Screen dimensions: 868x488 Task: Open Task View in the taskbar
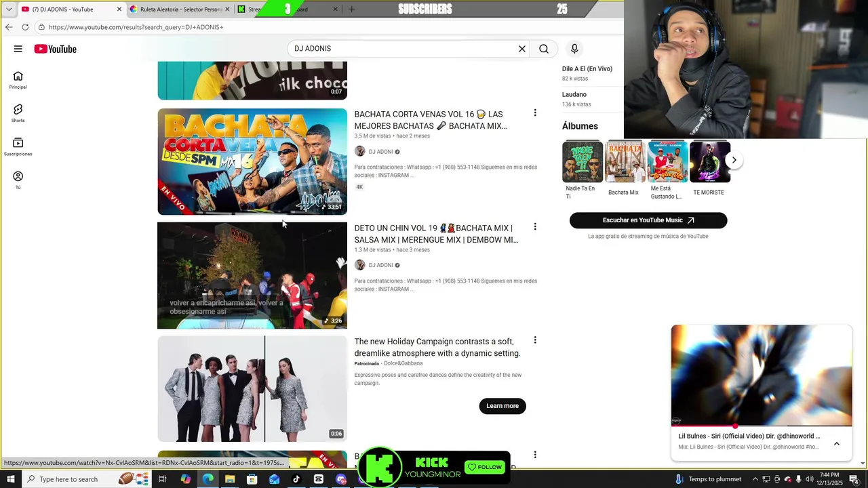(x=163, y=479)
